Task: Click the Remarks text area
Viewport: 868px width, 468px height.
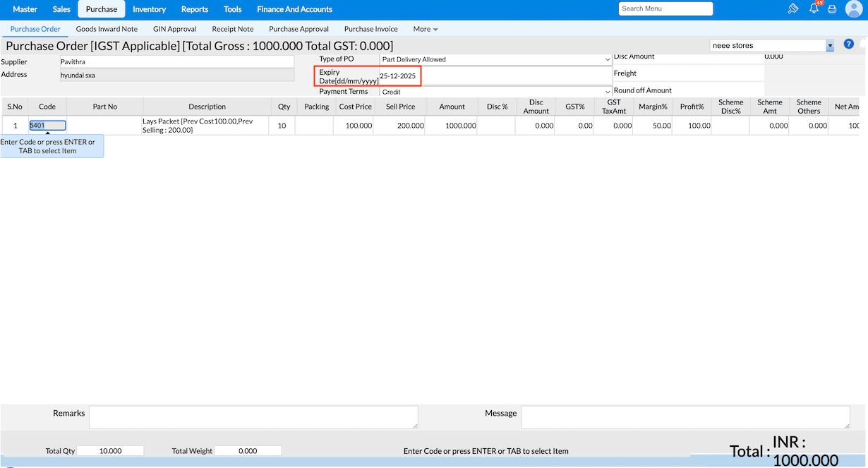Action: coord(253,417)
